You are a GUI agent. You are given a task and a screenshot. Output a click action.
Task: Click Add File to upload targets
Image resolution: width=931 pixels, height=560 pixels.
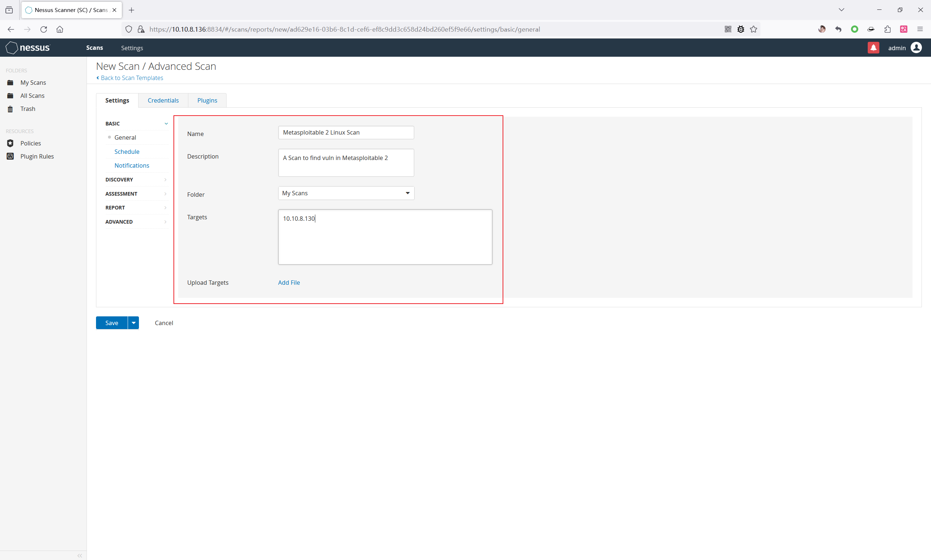coord(289,283)
